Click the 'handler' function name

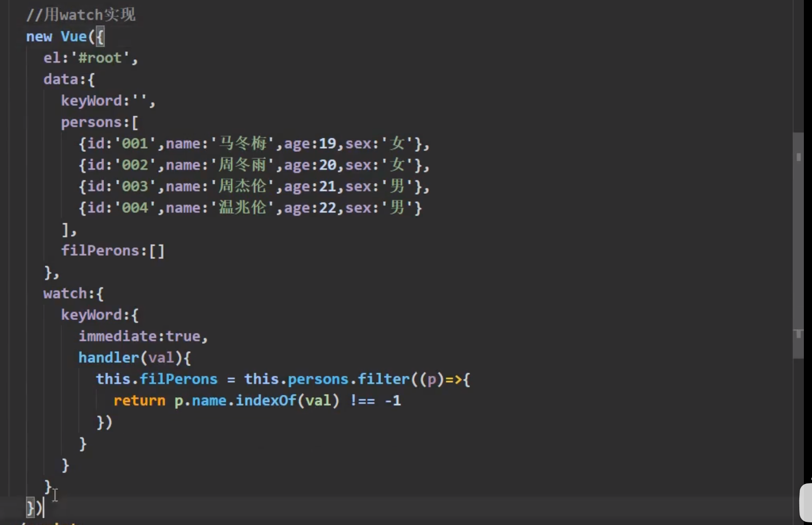coord(109,358)
